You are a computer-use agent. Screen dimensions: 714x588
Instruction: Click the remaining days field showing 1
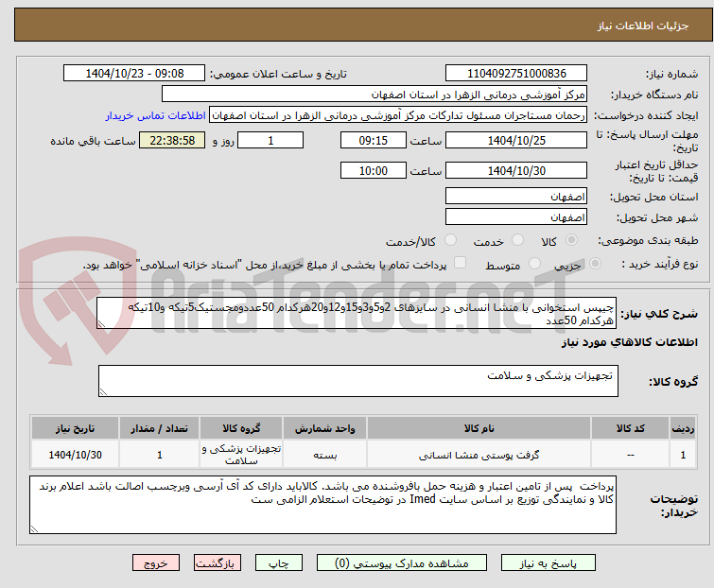click(x=270, y=140)
